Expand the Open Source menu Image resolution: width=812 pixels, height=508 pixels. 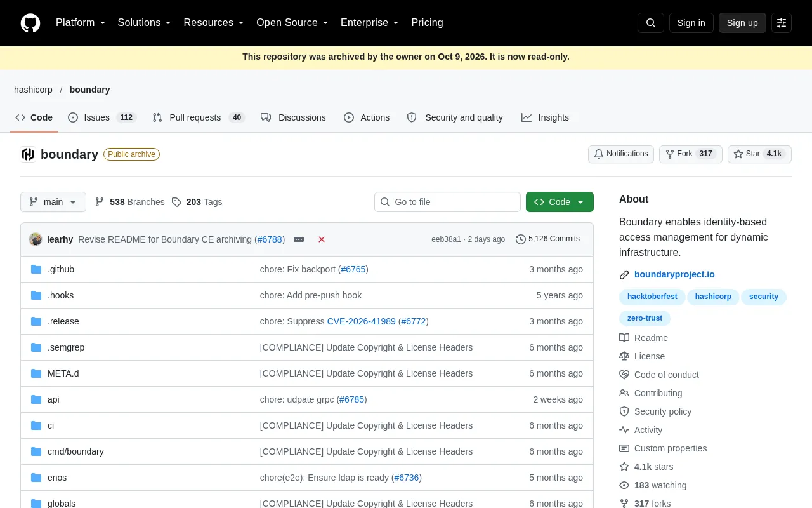coord(292,23)
